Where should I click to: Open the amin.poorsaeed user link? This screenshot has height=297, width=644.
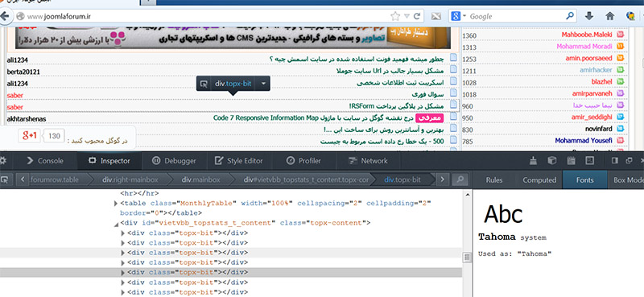coord(588,58)
